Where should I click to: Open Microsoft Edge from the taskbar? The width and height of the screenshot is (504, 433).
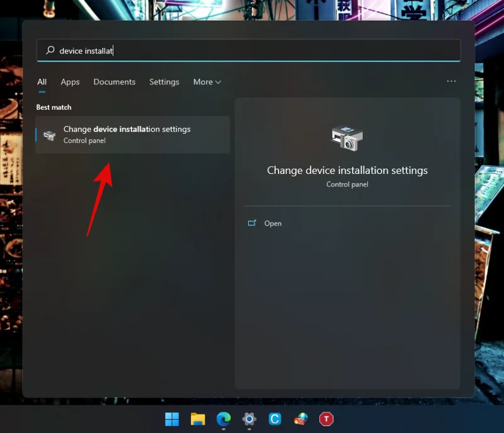click(x=224, y=419)
